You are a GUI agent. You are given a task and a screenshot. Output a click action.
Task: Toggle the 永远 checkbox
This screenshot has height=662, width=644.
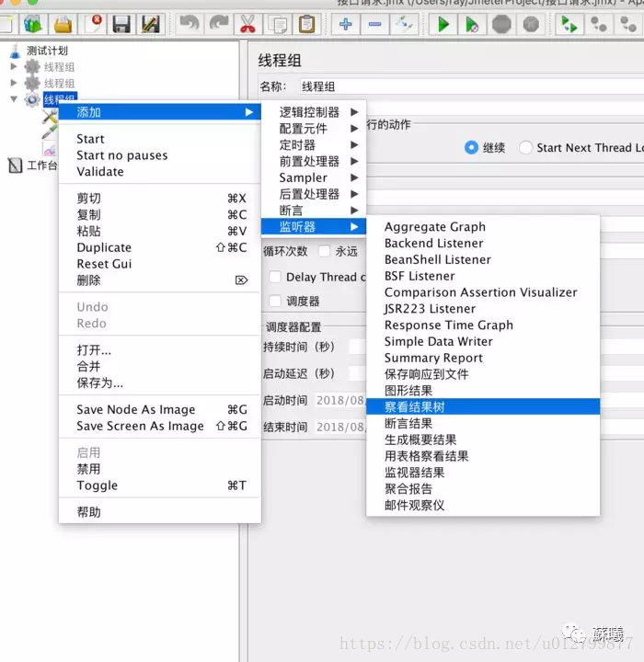click(x=324, y=251)
